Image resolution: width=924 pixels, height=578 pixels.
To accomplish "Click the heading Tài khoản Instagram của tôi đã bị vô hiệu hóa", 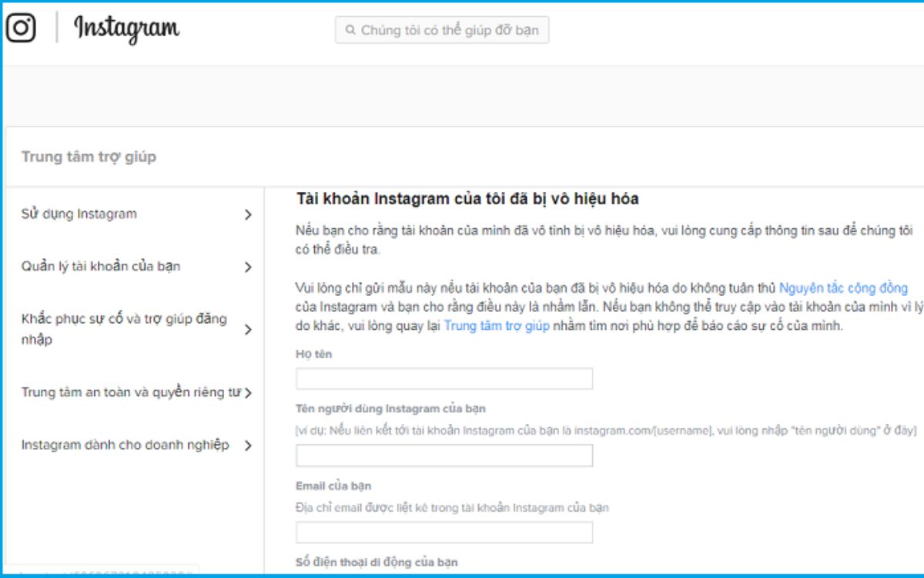I will click(x=467, y=199).
